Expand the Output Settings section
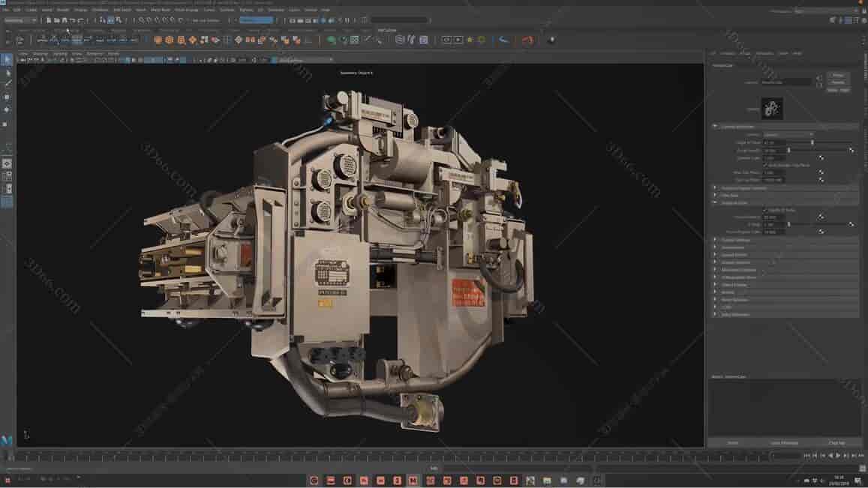This screenshot has width=868, height=488. coord(735,240)
